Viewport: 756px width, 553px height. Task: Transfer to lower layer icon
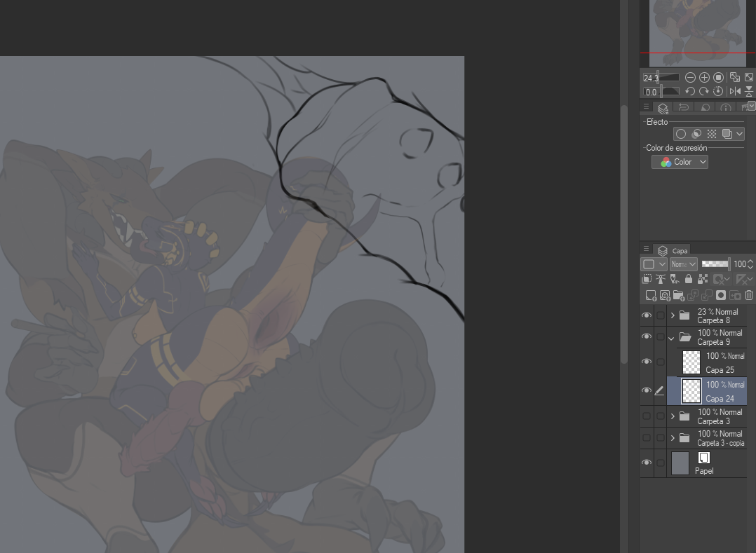point(693,295)
